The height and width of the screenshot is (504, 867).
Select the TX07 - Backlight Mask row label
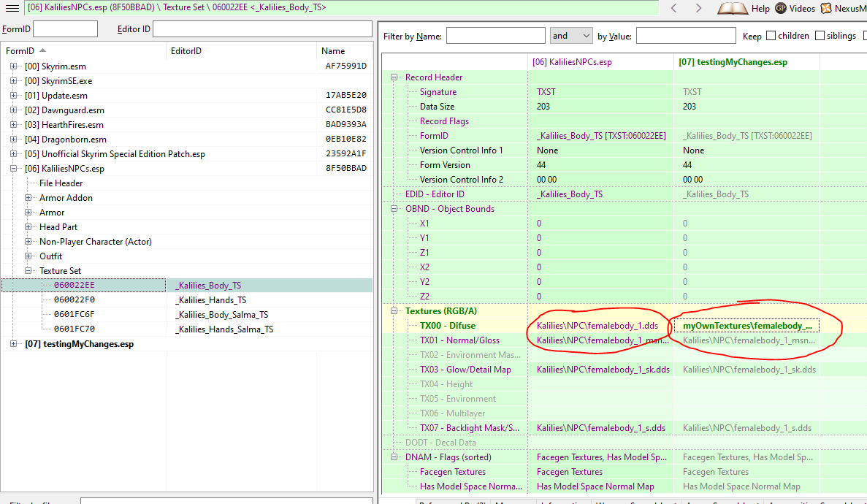(x=470, y=428)
